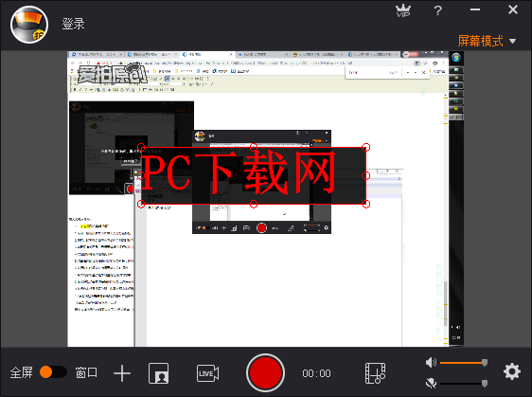The height and width of the screenshot is (397, 532).
Task: Select 全屏 full-screen capture label
Action: [x=21, y=372]
